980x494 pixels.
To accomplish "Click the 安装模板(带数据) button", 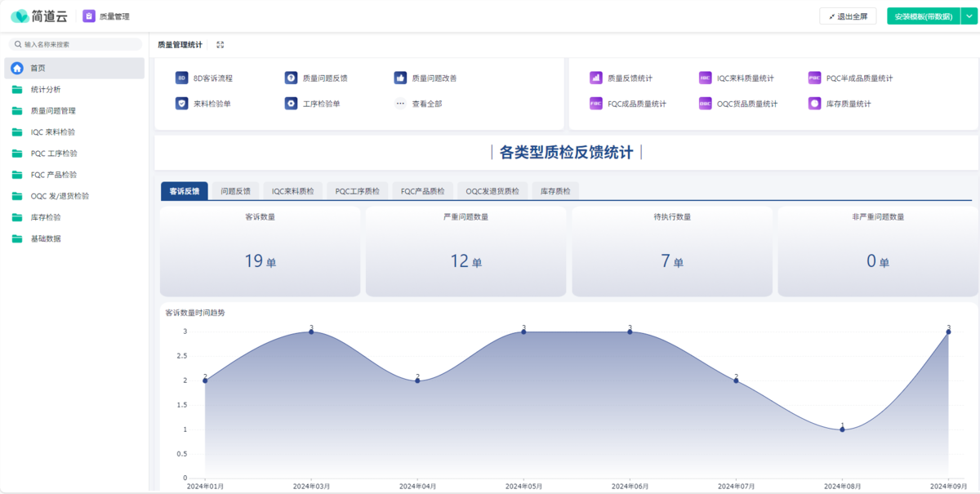I will (923, 16).
